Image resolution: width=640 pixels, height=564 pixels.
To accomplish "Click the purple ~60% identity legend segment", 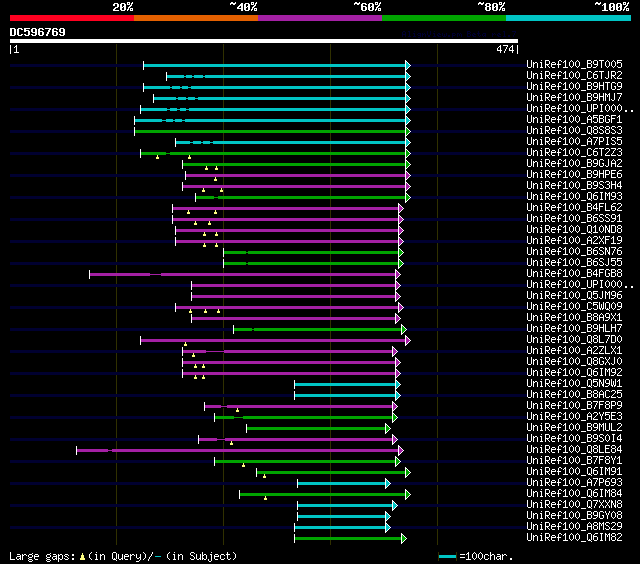I will [x=320, y=18].
